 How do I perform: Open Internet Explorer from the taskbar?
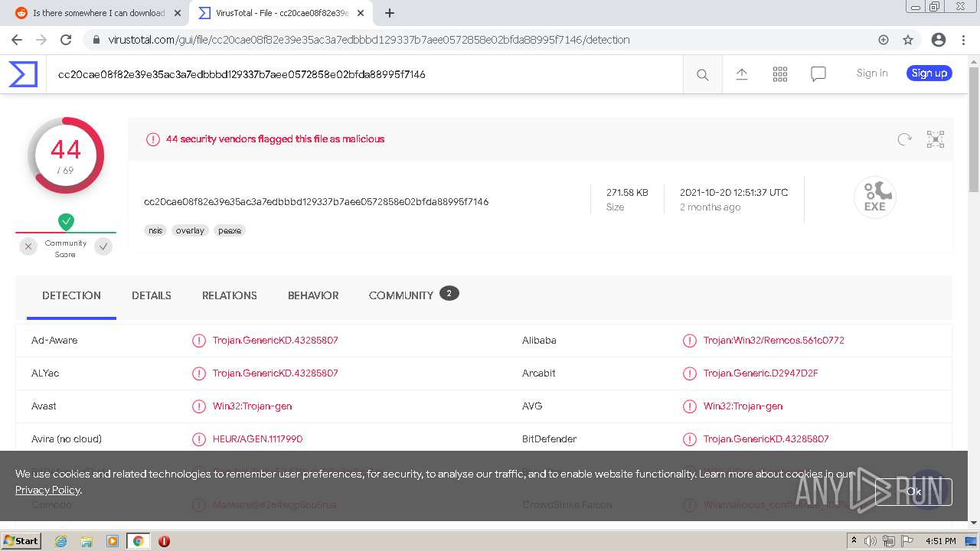click(x=60, y=541)
